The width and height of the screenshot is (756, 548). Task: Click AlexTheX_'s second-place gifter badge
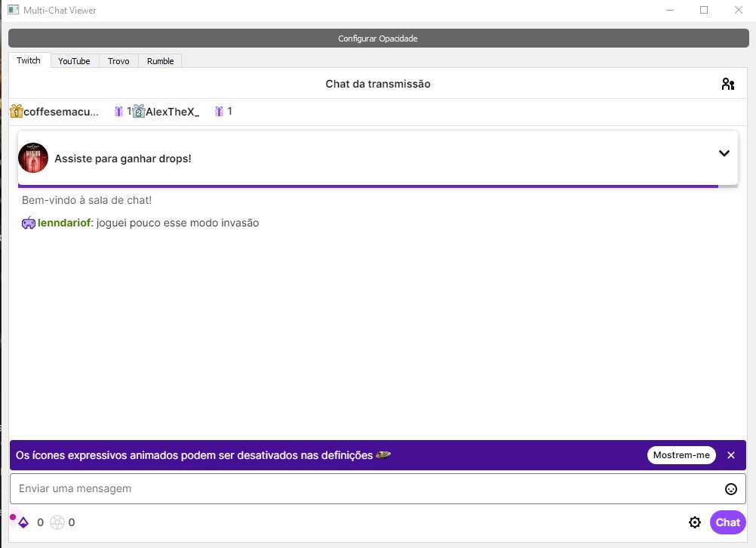coord(138,111)
